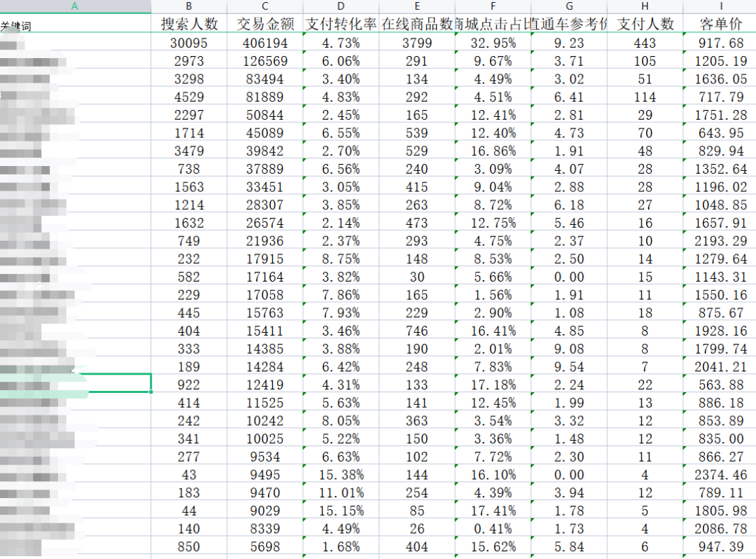The height and width of the screenshot is (559, 756).
Task: Select the entire column I header
Action: pyautogui.click(x=720, y=6)
